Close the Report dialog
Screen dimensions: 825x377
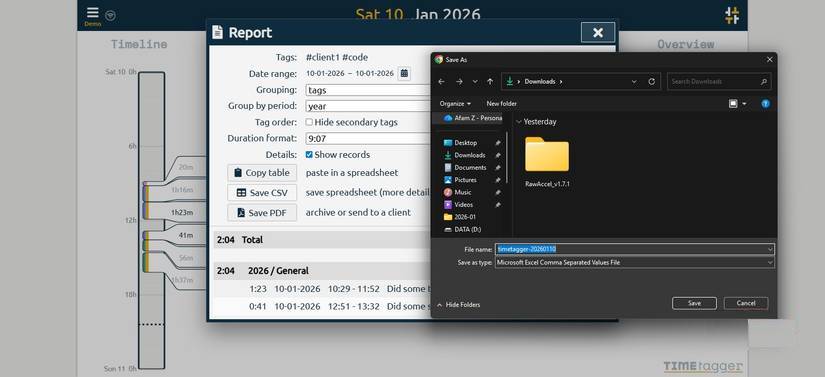pos(598,33)
